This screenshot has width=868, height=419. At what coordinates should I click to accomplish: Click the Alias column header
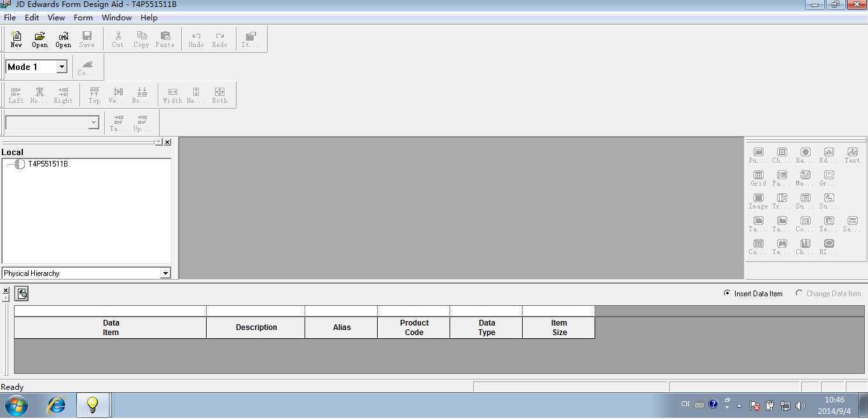tap(341, 327)
